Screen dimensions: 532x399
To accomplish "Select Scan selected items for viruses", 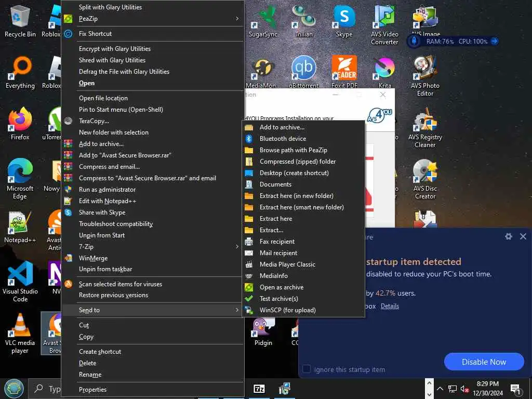I will pyautogui.click(x=153, y=284).
